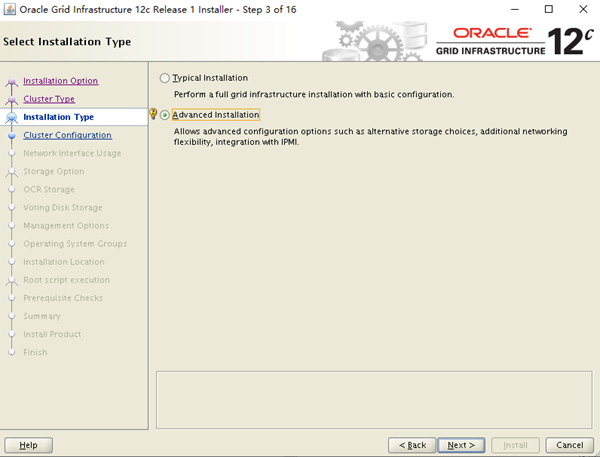Click the Cluster Type step marker icon

point(11,101)
